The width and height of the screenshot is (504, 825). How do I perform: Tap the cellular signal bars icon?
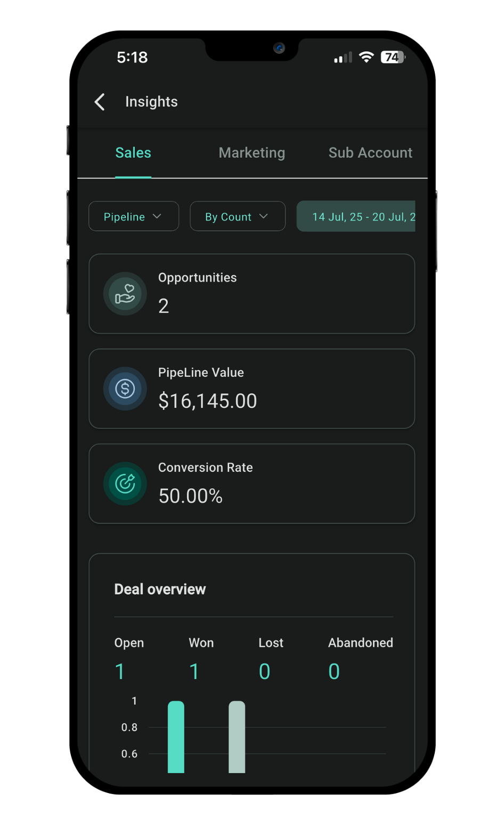[x=343, y=58]
